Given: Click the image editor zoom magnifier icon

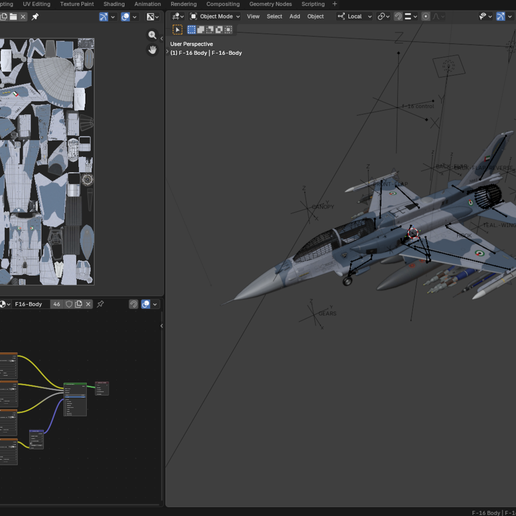Looking at the screenshot, I should click(x=152, y=35).
